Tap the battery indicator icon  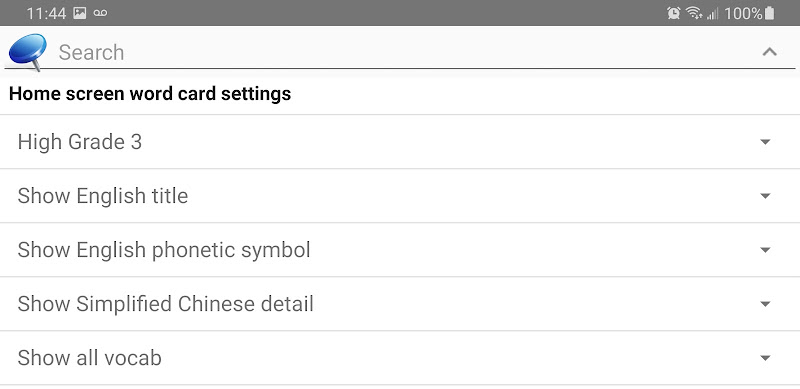pyautogui.click(x=769, y=13)
